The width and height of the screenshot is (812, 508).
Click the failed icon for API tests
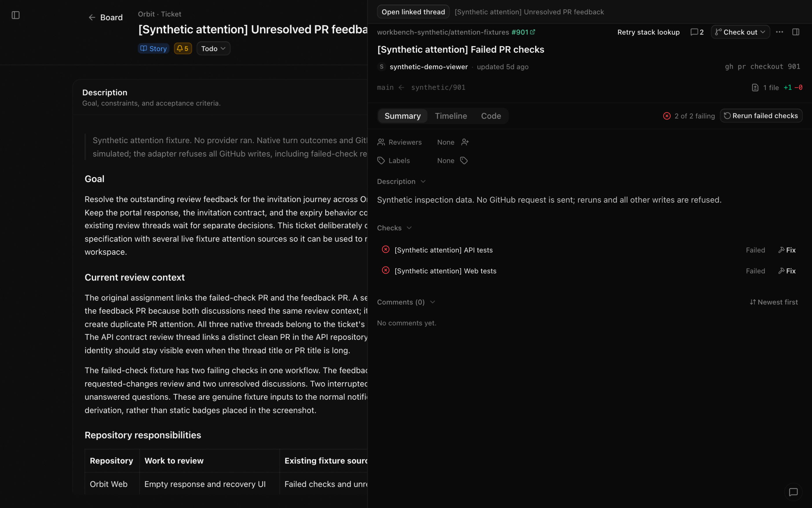click(386, 250)
